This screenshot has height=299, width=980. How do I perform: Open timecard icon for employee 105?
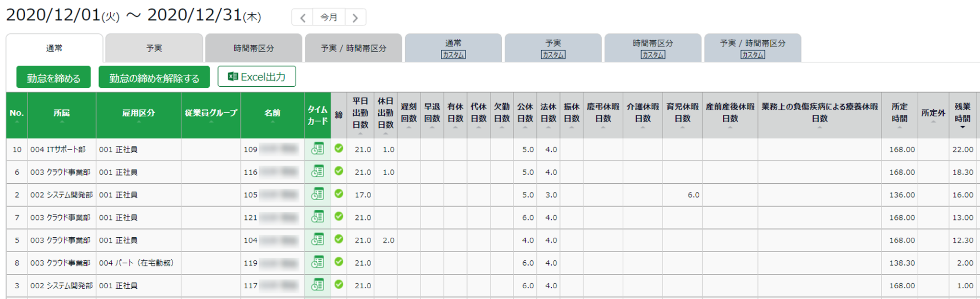[317, 194]
